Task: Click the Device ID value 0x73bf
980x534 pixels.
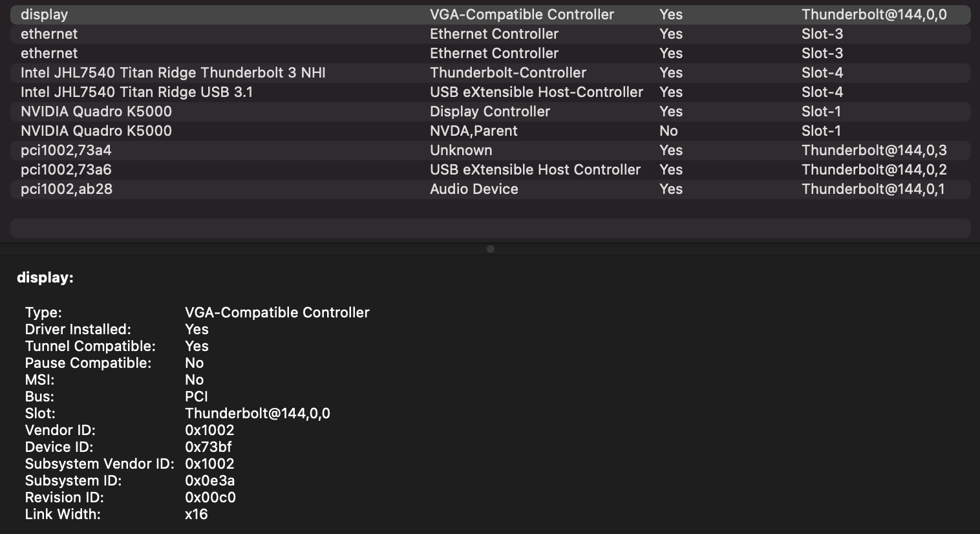Action: pos(208,447)
